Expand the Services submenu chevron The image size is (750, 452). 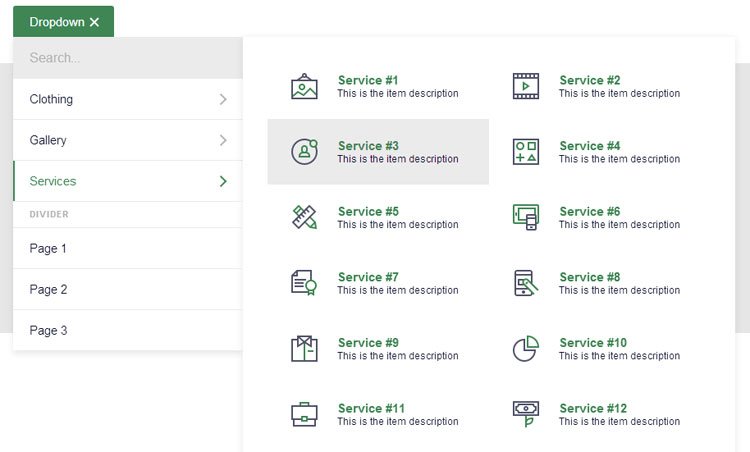click(x=223, y=181)
